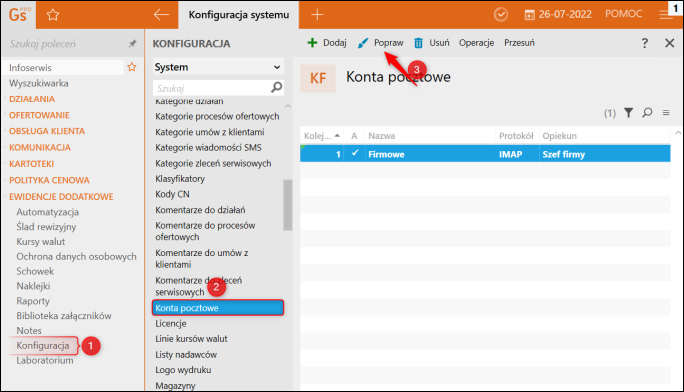
Task: Open the hamburger menu in top bar
Action: (x=666, y=15)
